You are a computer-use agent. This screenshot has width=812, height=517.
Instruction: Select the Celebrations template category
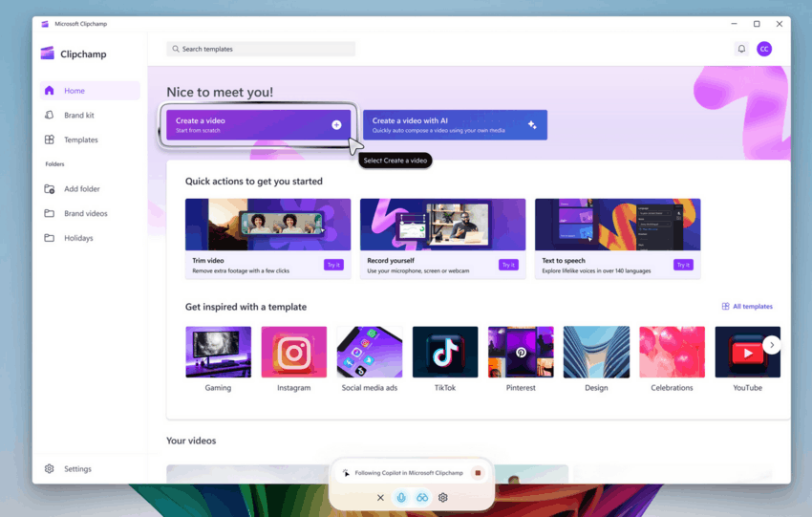672,353
